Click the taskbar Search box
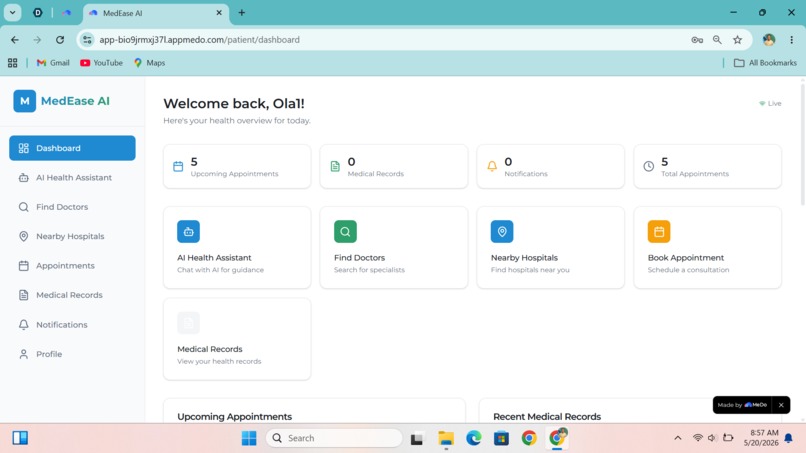Image resolution: width=806 pixels, height=453 pixels. tap(334, 438)
